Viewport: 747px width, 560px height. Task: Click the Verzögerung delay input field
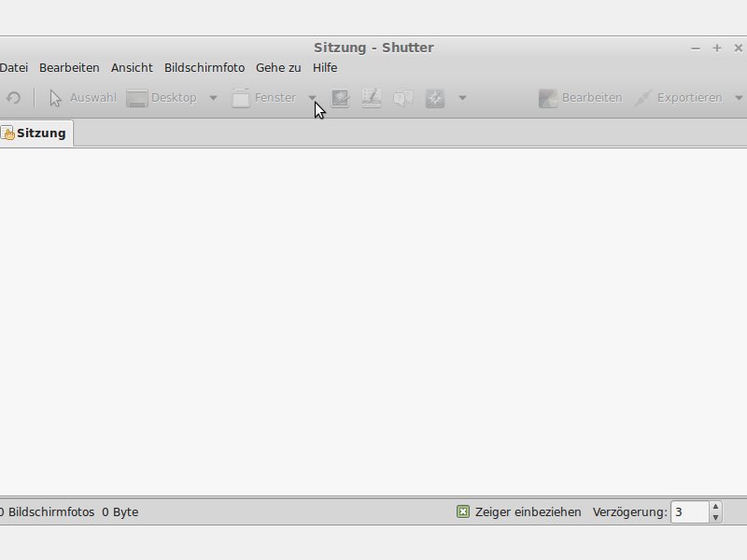pos(689,511)
